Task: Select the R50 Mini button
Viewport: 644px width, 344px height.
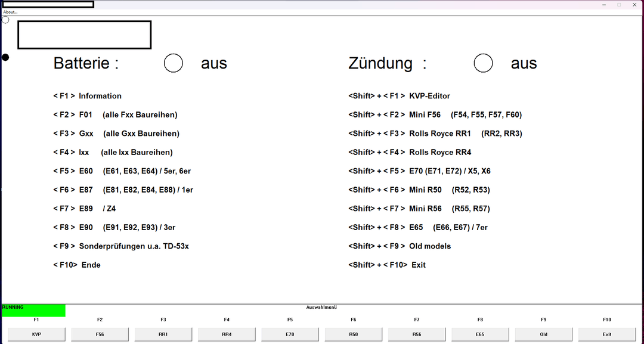Action: tap(353, 334)
